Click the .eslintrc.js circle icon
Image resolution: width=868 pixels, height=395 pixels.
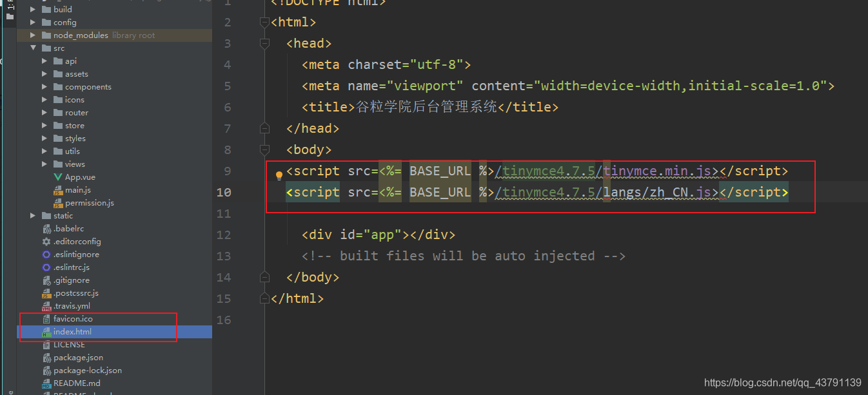click(46, 267)
